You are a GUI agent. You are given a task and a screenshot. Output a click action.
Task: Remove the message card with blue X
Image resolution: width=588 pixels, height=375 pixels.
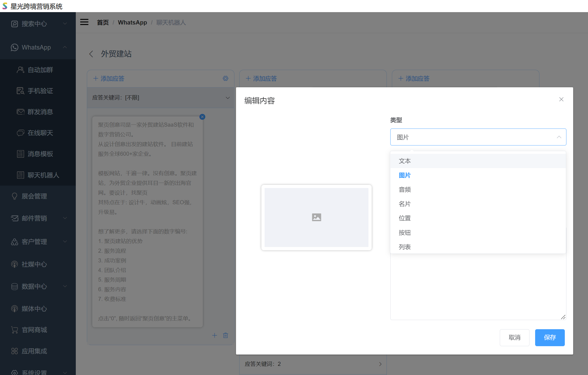pos(202,117)
